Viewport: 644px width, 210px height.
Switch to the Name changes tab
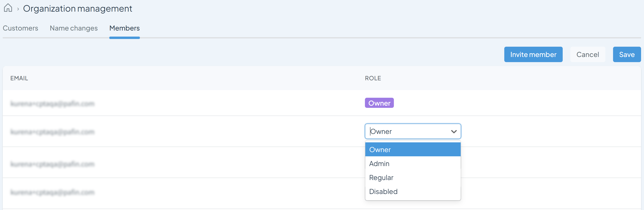pos(74,28)
